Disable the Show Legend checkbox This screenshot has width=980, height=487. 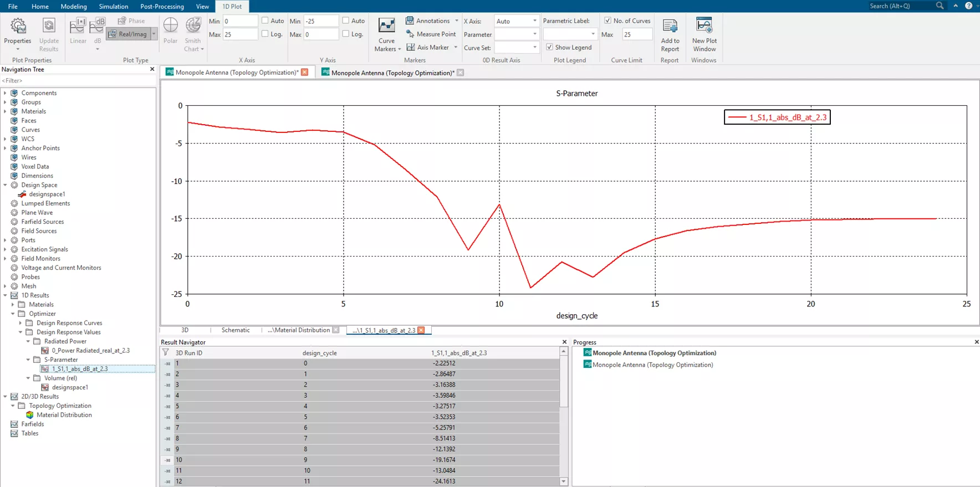549,48
